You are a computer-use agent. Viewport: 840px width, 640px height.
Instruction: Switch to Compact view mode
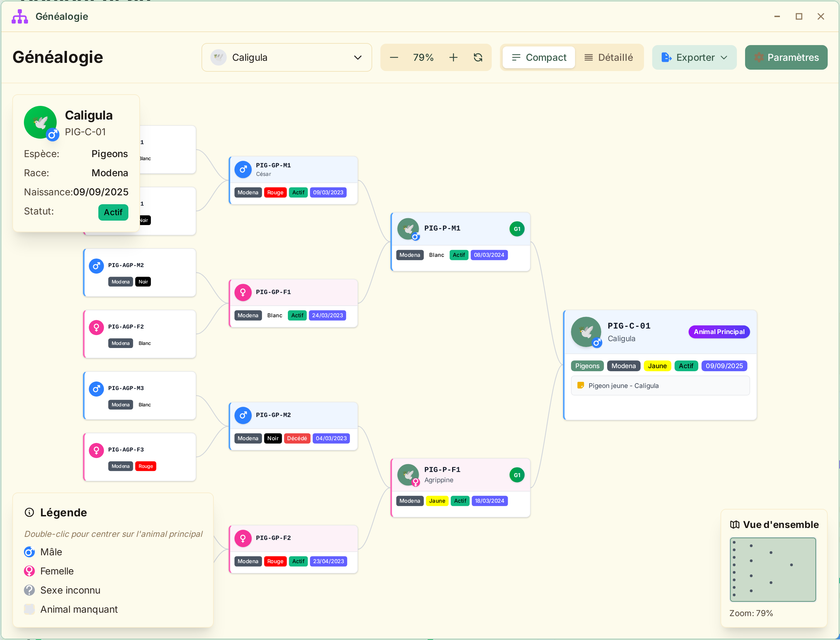tap(539, 57)
